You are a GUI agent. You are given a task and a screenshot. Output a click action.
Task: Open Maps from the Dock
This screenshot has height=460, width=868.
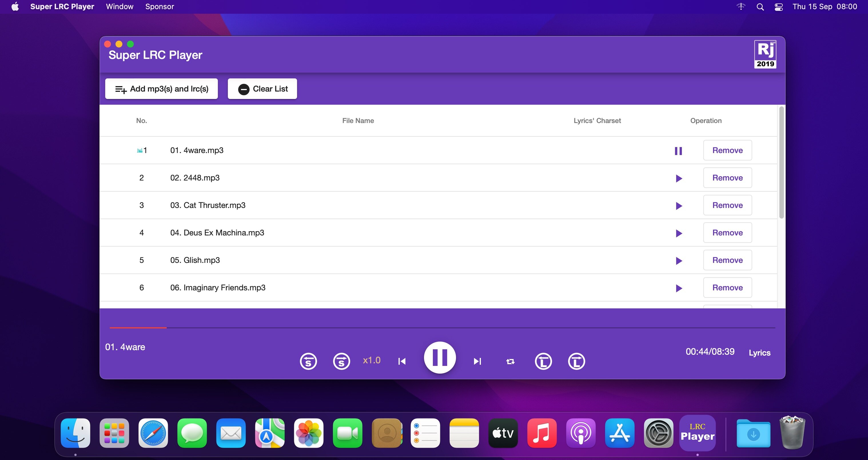(x=270, y=433)
